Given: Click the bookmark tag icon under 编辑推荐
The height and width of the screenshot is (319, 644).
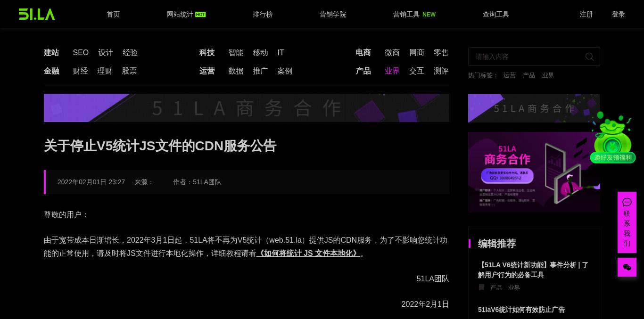Looking at the screenshot, I should pos(481,287).
